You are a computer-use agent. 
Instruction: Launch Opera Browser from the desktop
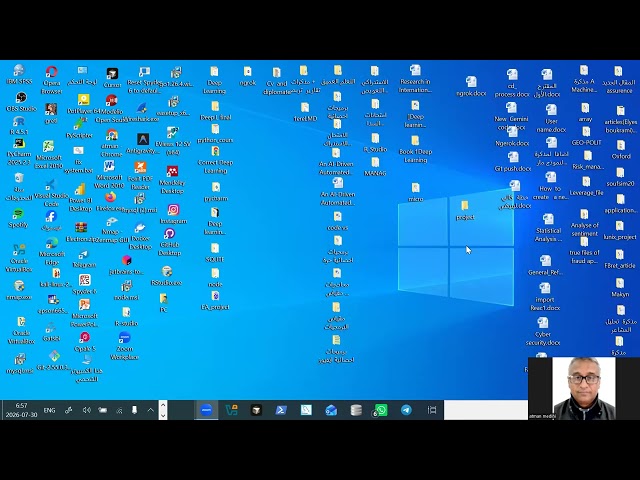coord(51,80)
